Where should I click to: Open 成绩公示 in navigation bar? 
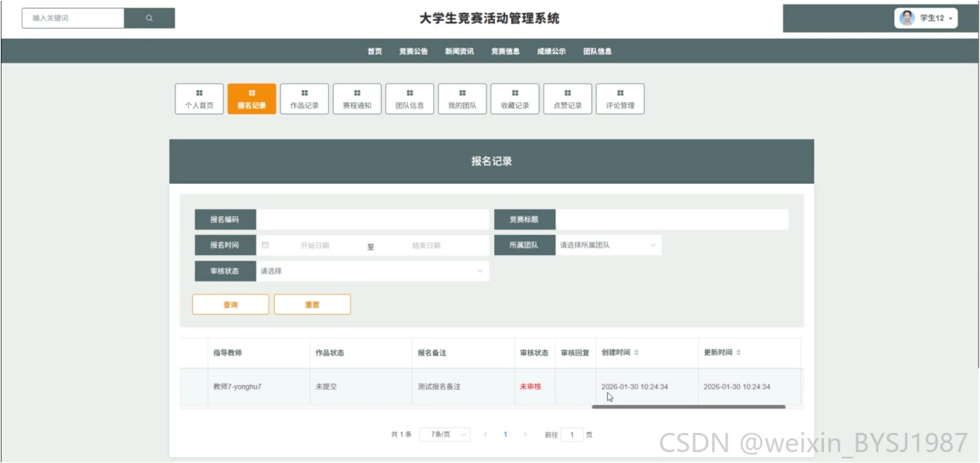pos(551,51)
